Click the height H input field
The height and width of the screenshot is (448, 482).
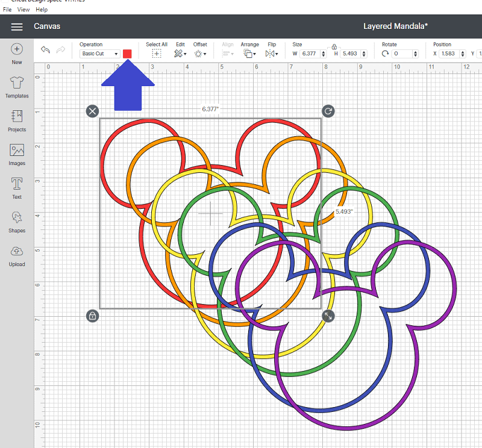click(351, 54)
